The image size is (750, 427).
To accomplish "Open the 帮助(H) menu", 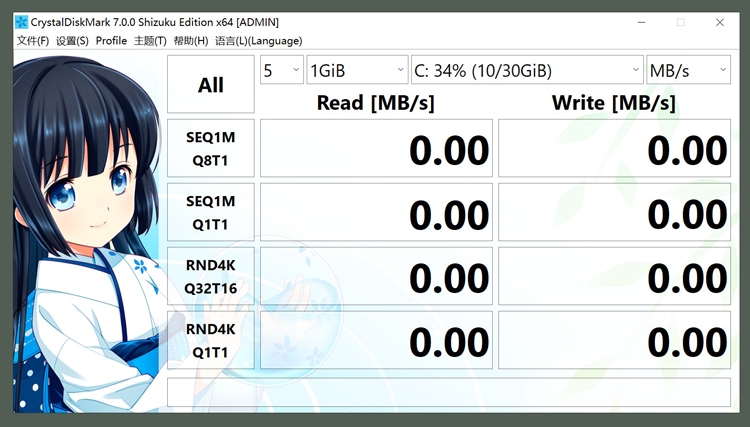I will [x=191, y=41].
